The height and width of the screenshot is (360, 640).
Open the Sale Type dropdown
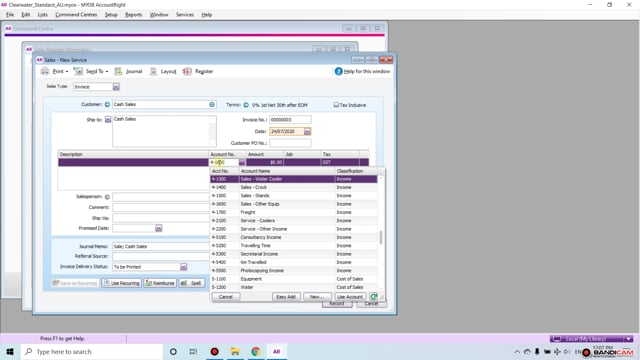point(116,87)
